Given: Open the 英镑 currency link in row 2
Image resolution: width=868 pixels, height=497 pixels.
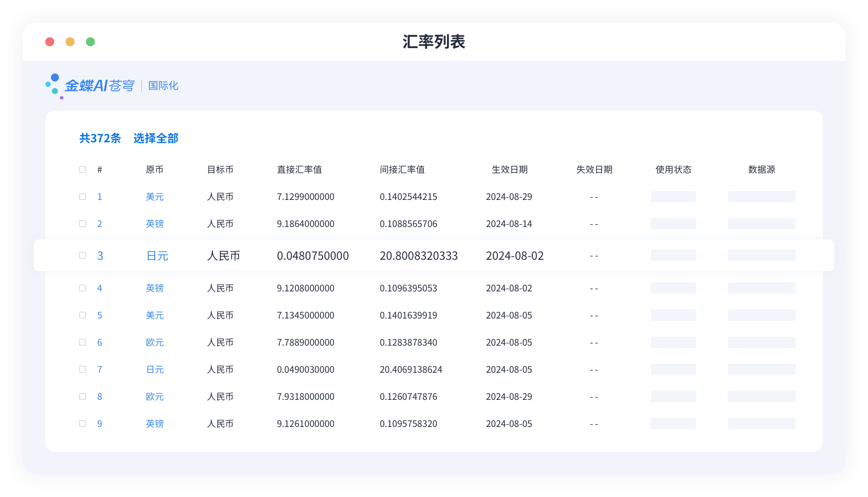Looking at the screenshot, I should pyautogui.click(x=155, y=224).
